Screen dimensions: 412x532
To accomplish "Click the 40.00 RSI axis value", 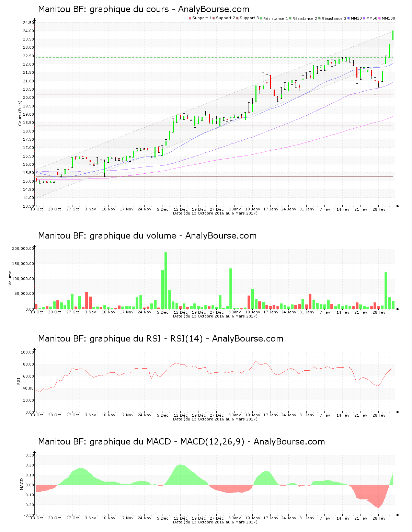I will 28,388.
